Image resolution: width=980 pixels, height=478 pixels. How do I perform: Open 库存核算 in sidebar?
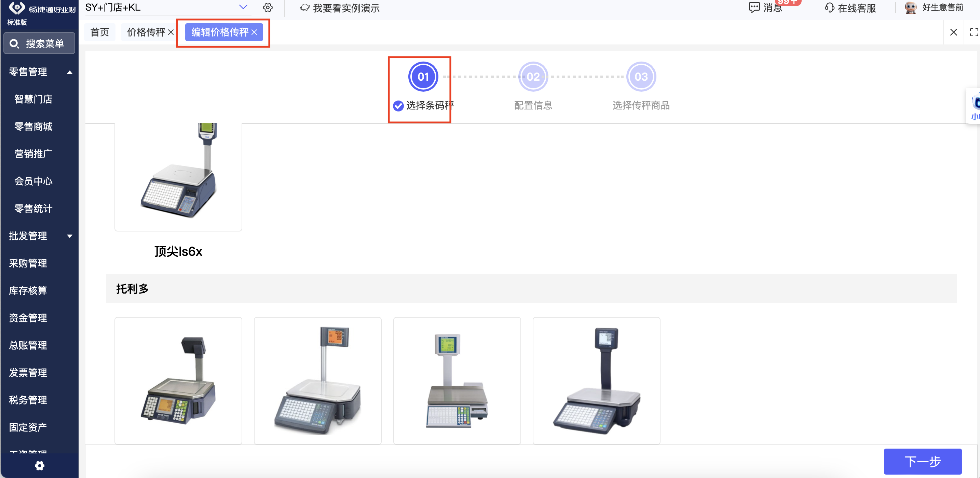(x=28, y=291)
